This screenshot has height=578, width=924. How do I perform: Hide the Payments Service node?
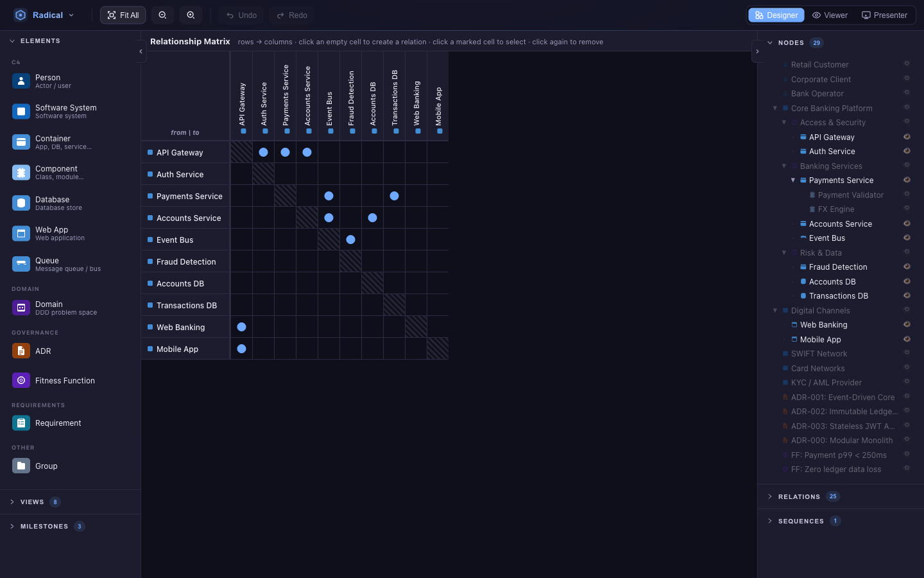coord(907,180)
